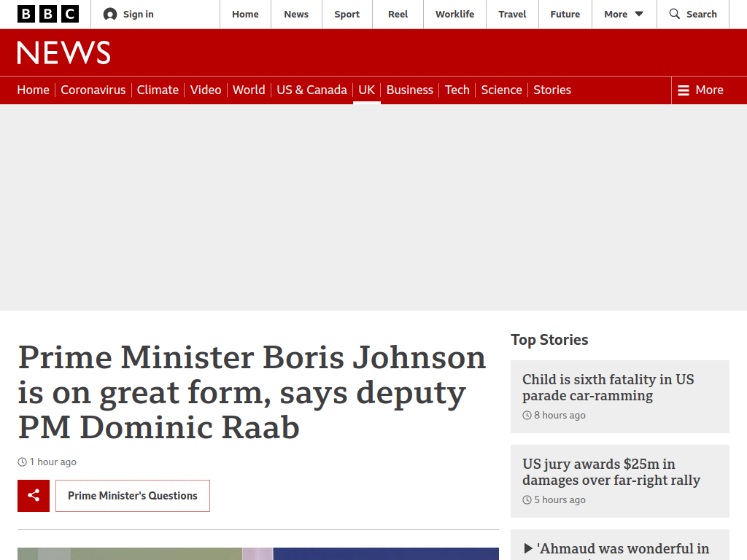Click the '8 hours ago' timestamp
747x560 pixels.
[x=560, y=415]
